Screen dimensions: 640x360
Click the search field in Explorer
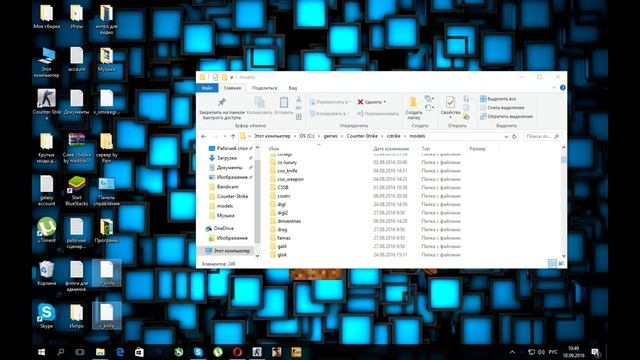(x=542, y=136)
